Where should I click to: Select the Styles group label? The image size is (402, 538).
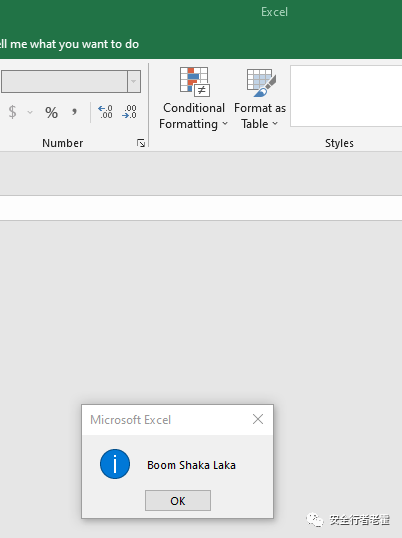coord(339,143)
